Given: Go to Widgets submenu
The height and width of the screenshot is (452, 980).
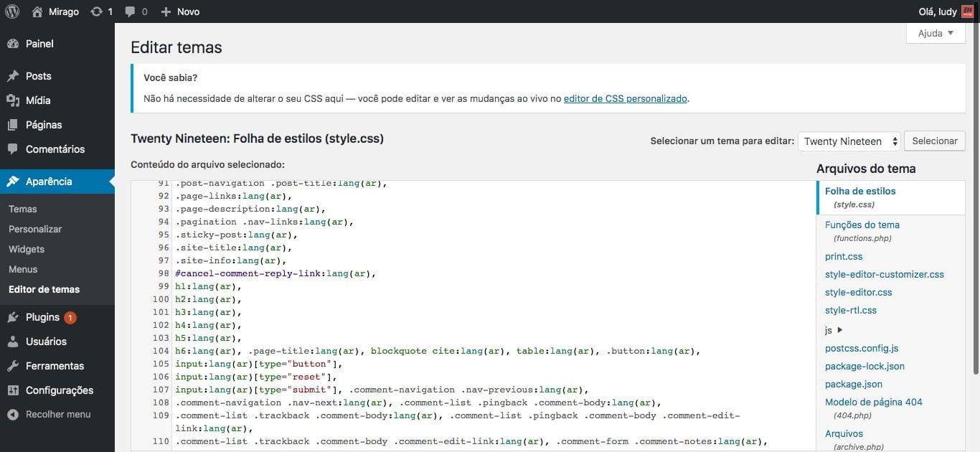Looking at the screenshot, I should point(27,249).
